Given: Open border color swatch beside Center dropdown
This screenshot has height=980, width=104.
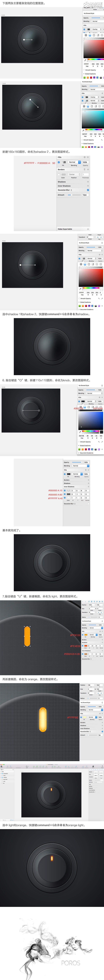Looking at the screenshot, I should tap(64, 175).
